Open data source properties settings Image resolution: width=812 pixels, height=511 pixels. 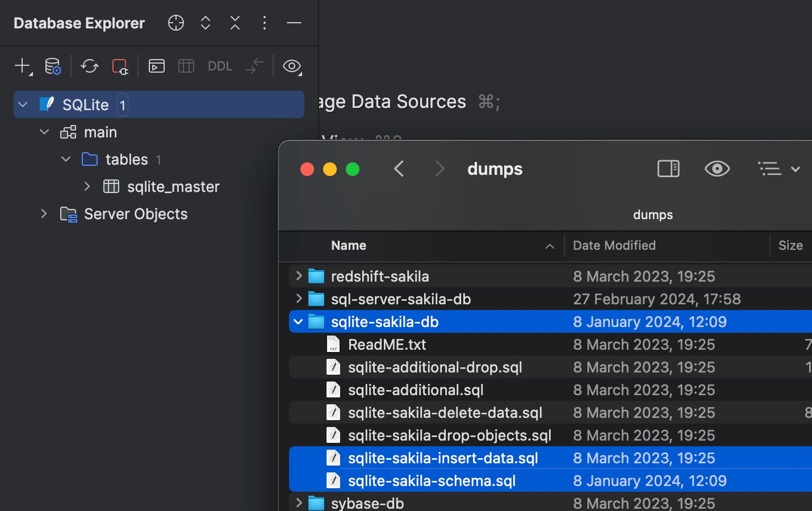pyautogui.click(x=52, y=66)
